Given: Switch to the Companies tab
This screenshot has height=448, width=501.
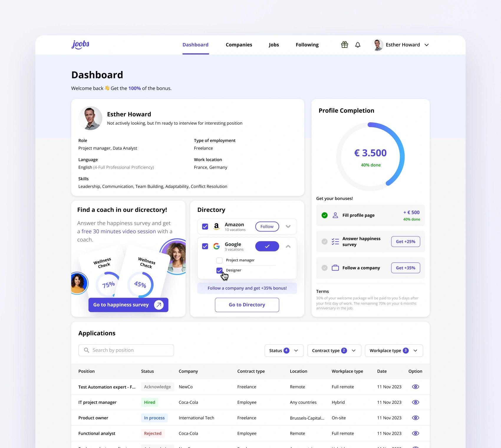Looking at the screenshot, I should 239,45.
